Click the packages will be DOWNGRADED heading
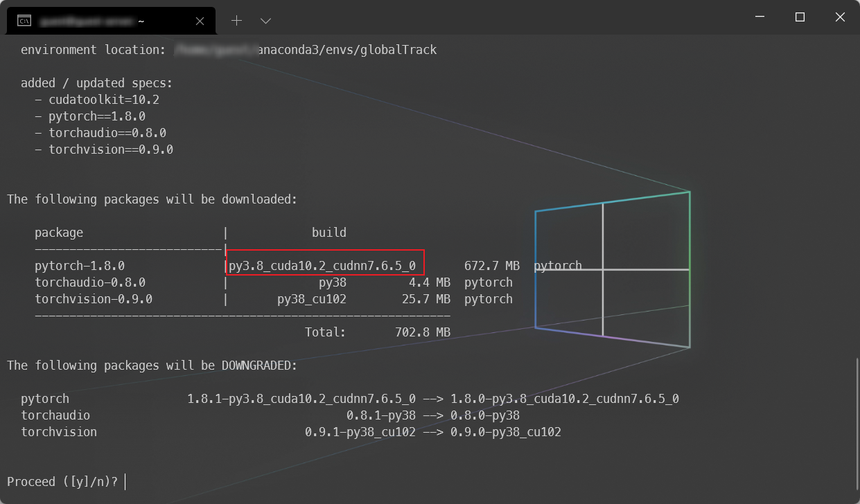Viewport: 860px width, 504px height. coord(152,365)
